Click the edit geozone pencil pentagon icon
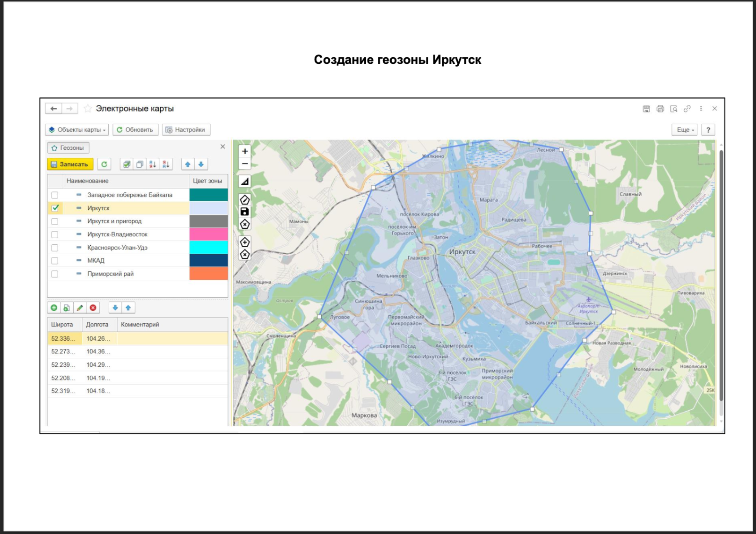 click(245, 199)
